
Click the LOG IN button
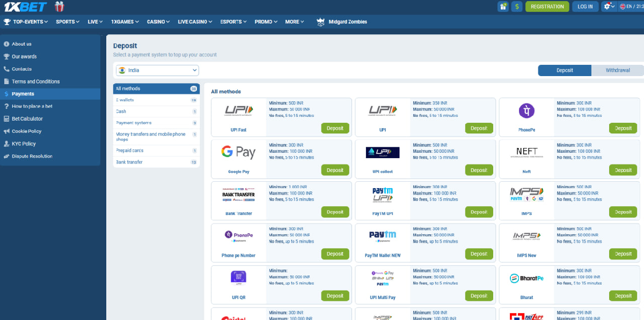point(586,6)
